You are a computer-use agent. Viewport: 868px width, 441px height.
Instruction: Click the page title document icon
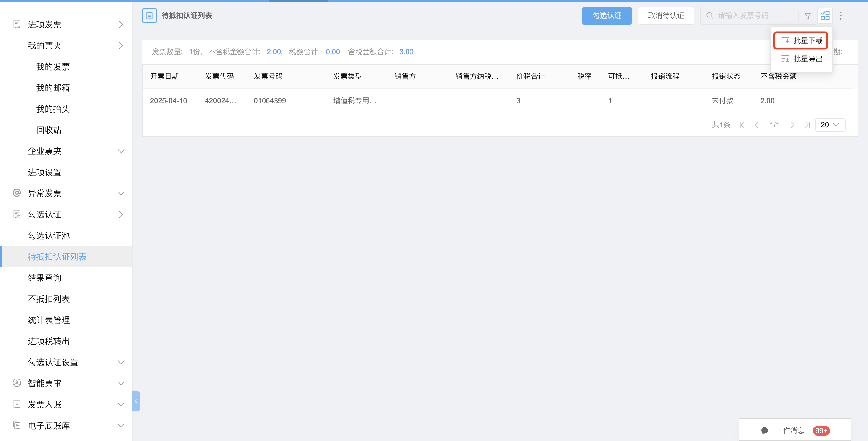(149, 15)
